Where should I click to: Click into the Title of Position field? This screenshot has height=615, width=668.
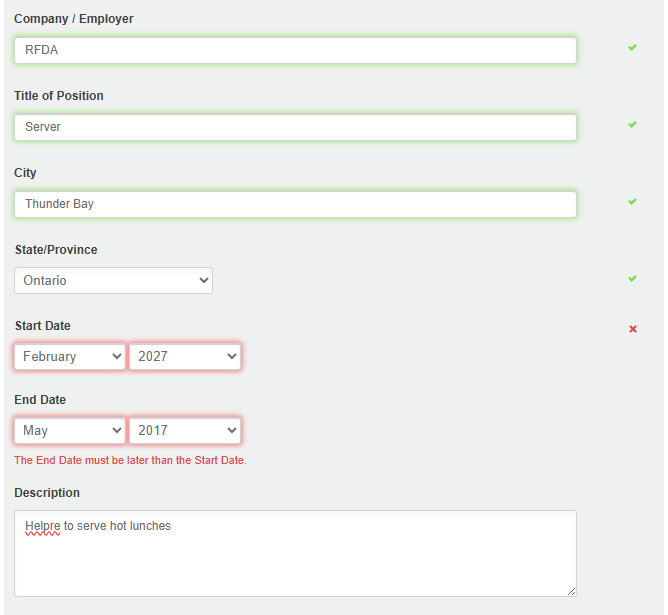click(295, 127)
